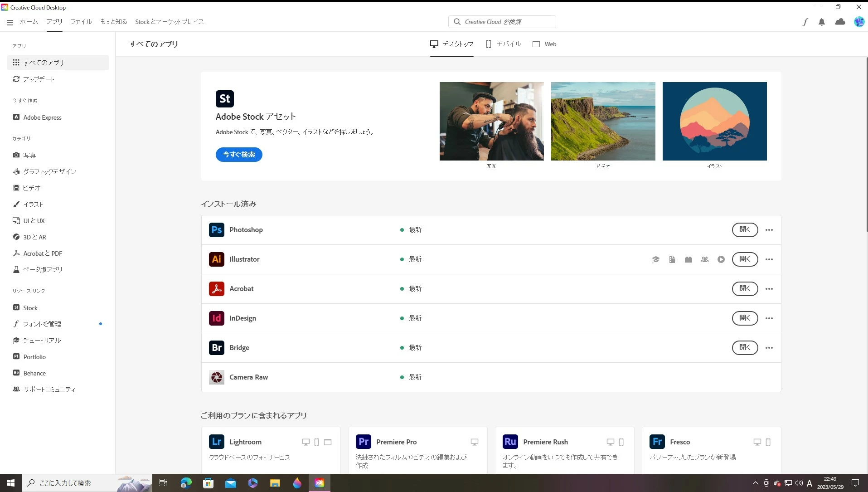Image resolution: width=868 pixels, height=492 pixels.
Task: Click the 今すぐ検索 button
Action: (239, 155)
